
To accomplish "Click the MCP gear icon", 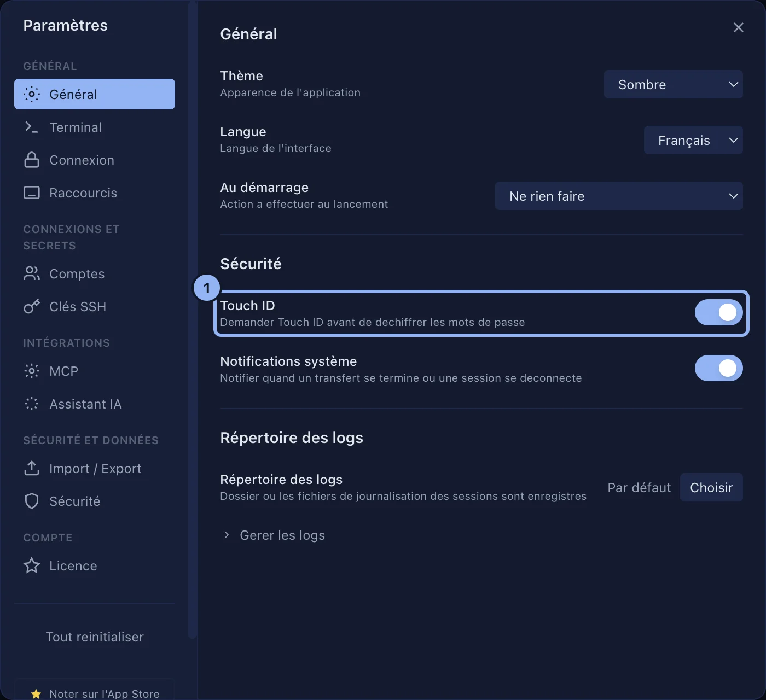I will point(32,371).
